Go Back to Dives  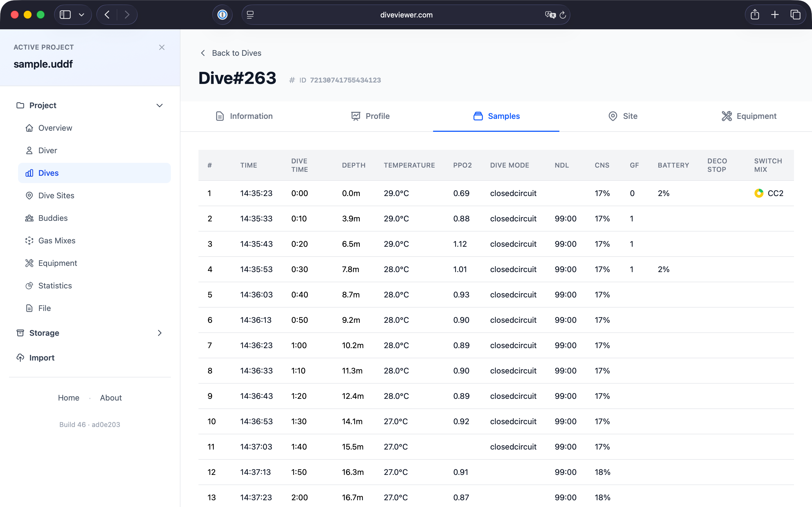(x=231, y=53)
